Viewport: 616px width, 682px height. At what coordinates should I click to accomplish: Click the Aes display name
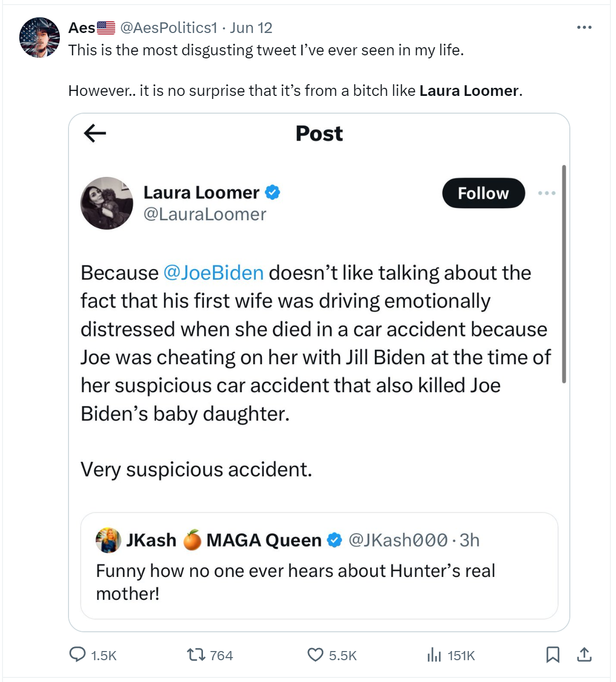click(82, 27)
